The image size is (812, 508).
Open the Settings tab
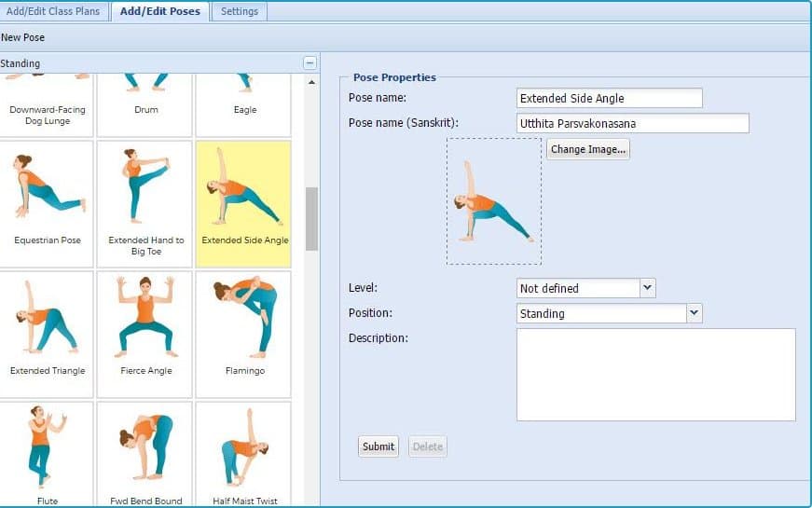click(x=240, y=11)
